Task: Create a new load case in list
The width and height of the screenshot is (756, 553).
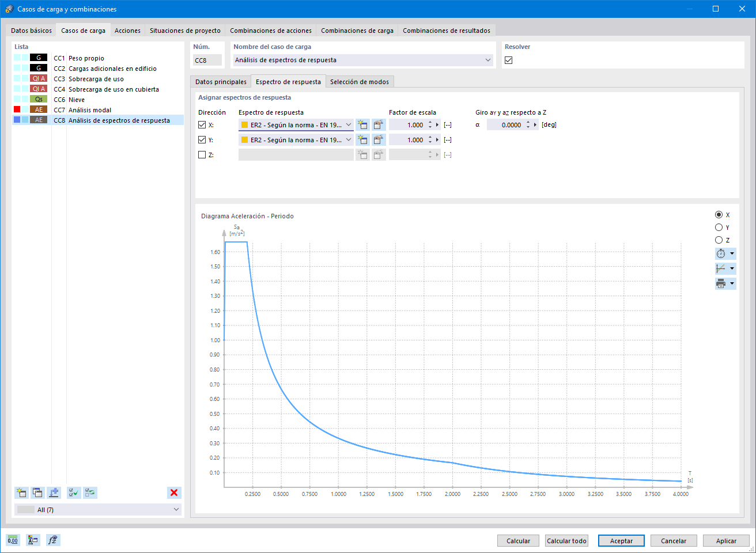Action: point(21,493)
